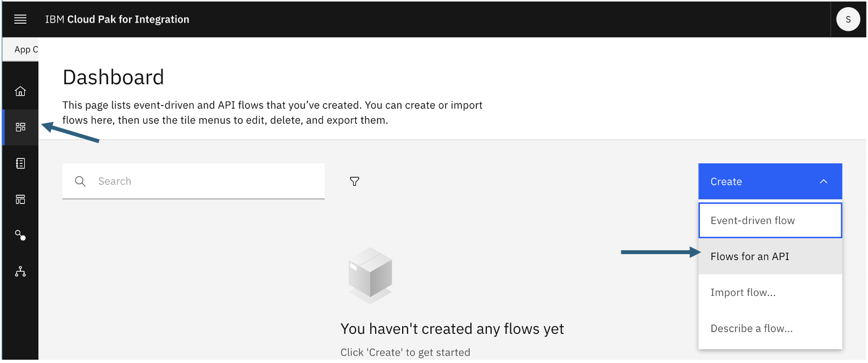Click the filter funnel icon
The image size is (868, 363).
pos(354,182)
